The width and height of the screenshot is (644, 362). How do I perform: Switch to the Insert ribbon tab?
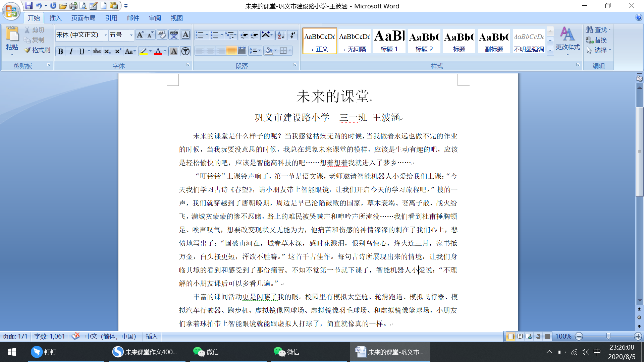tap(55, 18)
